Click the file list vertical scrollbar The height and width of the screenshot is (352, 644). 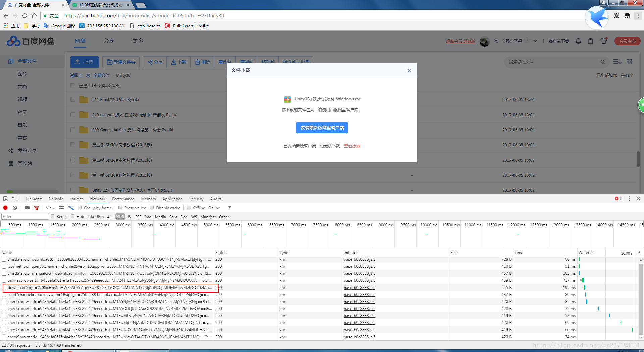click(638, 159)
